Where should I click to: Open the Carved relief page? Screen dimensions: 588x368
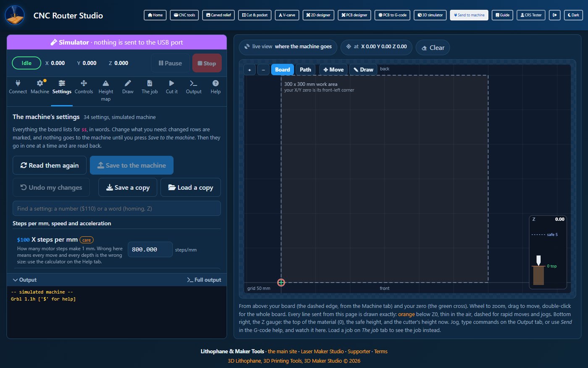coord(218,15)
